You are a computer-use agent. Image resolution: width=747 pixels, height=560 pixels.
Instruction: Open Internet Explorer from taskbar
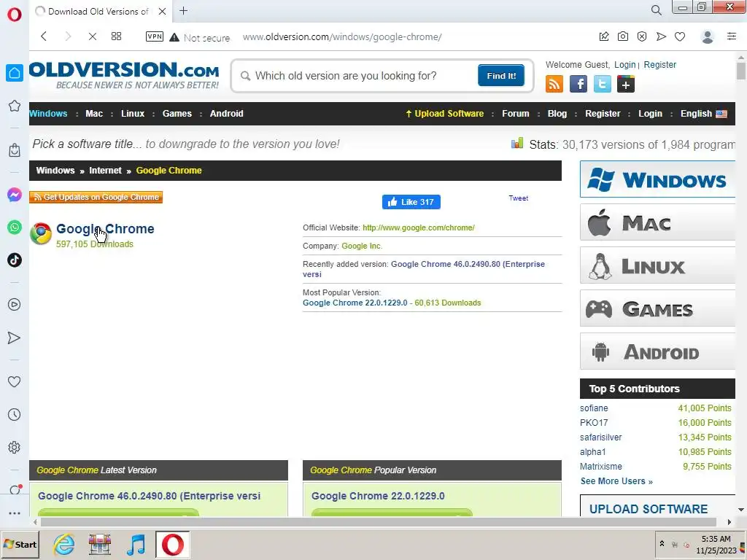(x=64, y=544)
